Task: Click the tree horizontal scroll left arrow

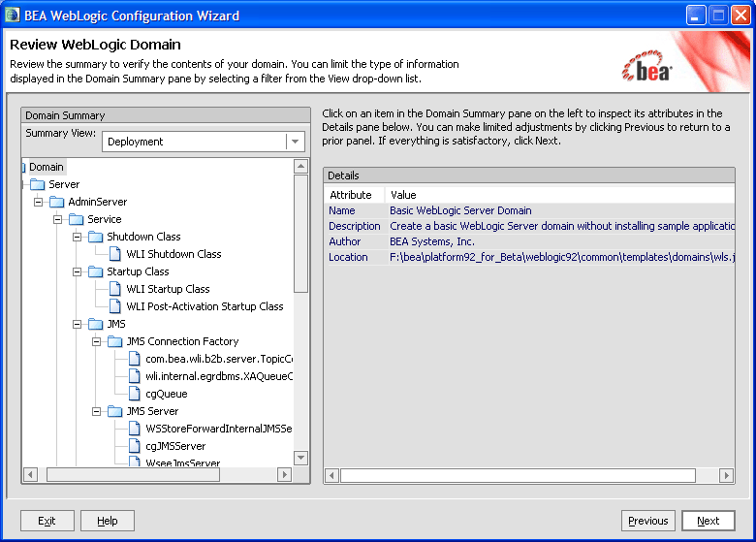Action: point(30,474)
